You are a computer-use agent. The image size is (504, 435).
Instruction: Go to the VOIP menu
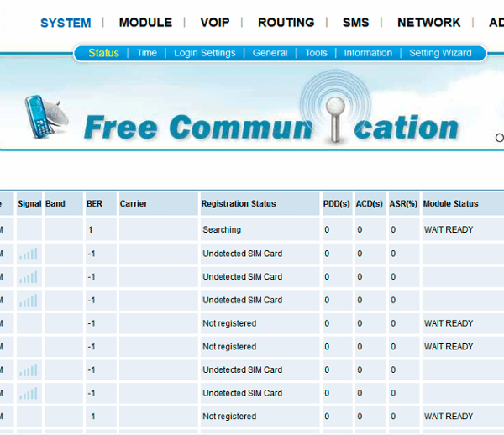click(215, 23)
